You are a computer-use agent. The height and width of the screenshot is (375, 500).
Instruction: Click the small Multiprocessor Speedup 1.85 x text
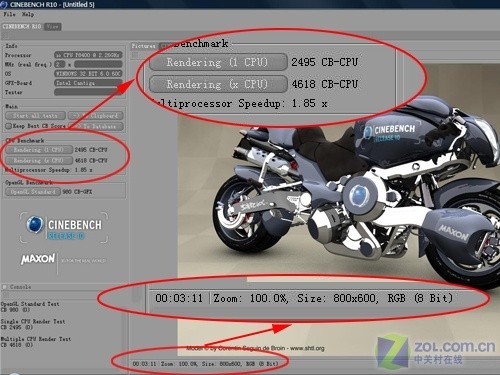point(49,170)
